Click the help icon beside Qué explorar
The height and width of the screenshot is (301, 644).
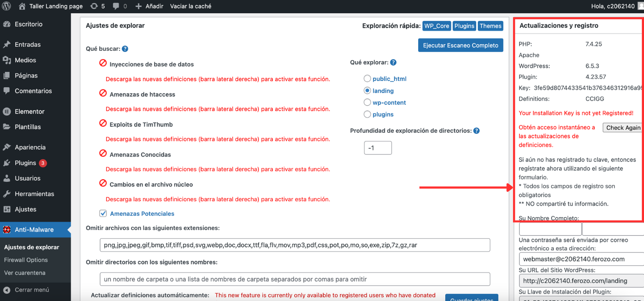point(393,62)
